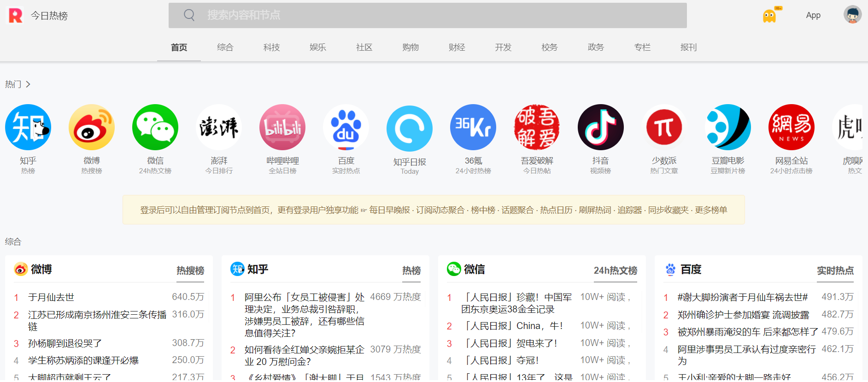Screen dimensions: 868x382
Task: Open Baidu topic 被郑州暴雨淹没的车 后来都怎样了
Action: tap(748, 332)
